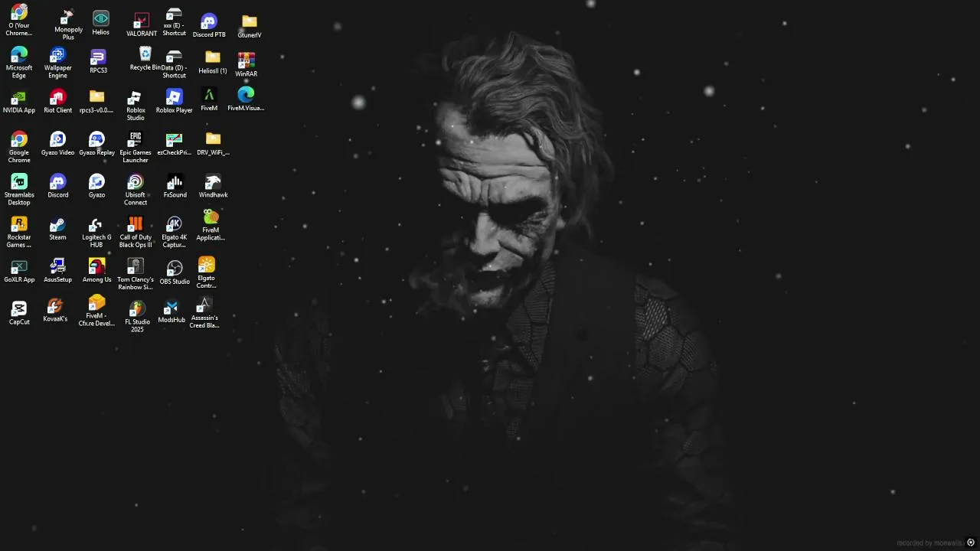Click the Streamlabs Desktop shortcut
The image size is (980, 551).
19,190
